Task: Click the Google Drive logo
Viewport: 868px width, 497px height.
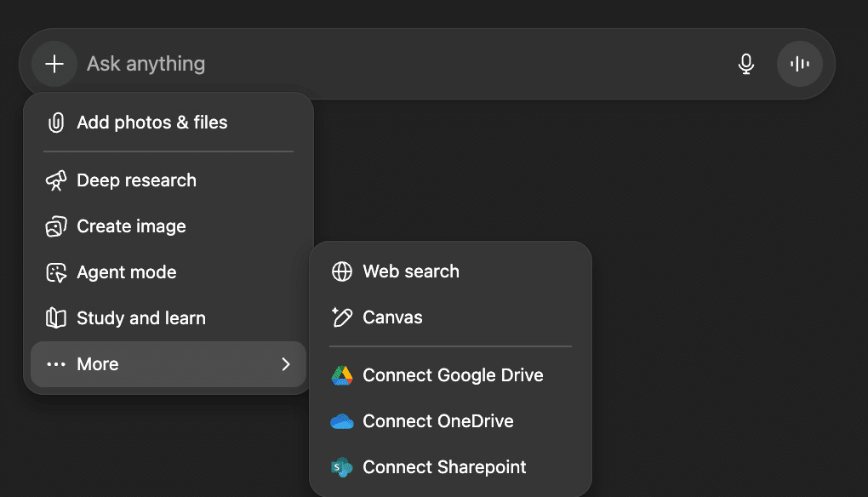Action: [342, 375]
